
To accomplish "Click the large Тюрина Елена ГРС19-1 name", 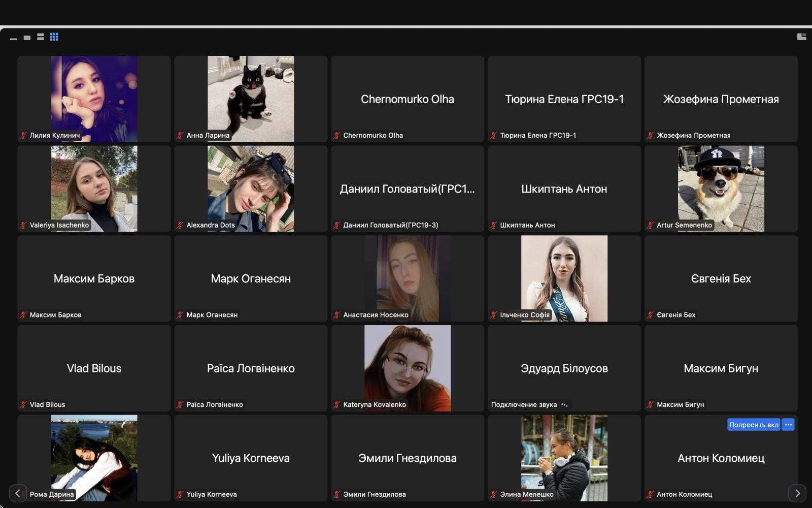I will coord(564,99).
